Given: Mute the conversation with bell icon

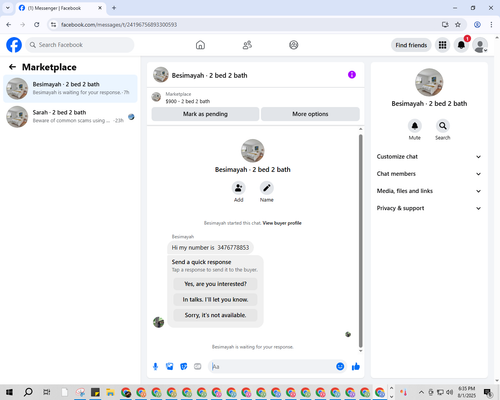Looking at the screenshot, I should tap(415, 126).
